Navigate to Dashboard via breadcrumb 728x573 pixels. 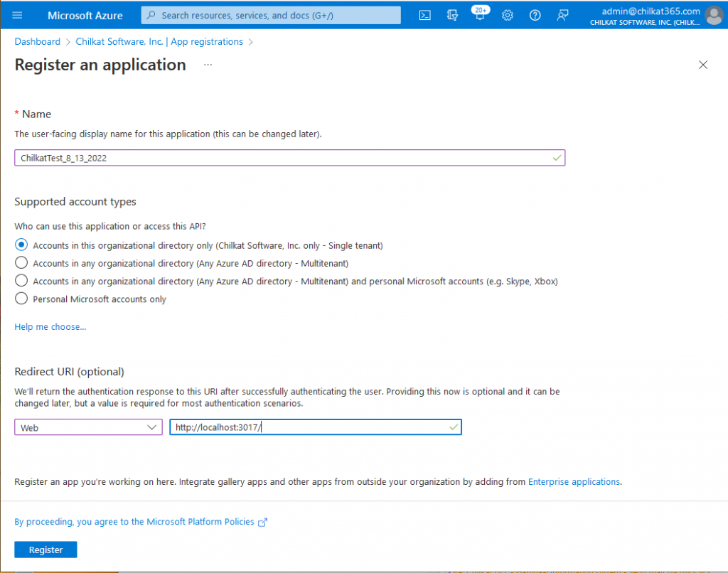pyautogui.click(x=37, y=41)
